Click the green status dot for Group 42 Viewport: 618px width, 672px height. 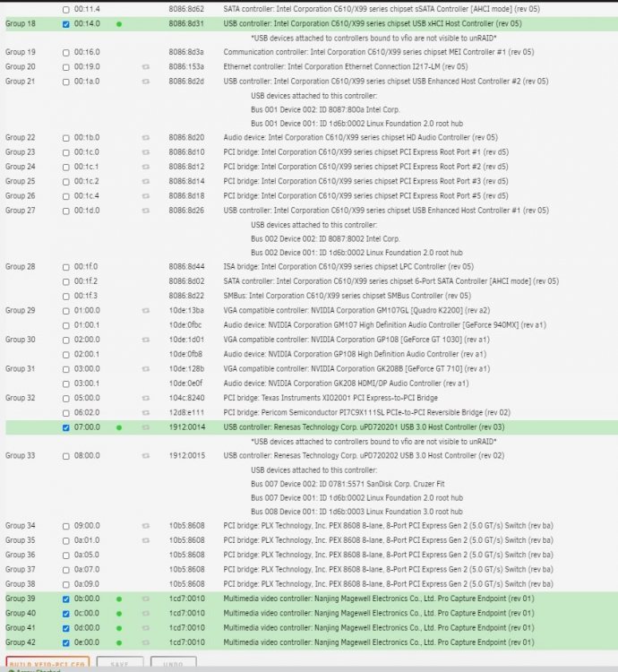pyautogui.click(x=119, y=642)
